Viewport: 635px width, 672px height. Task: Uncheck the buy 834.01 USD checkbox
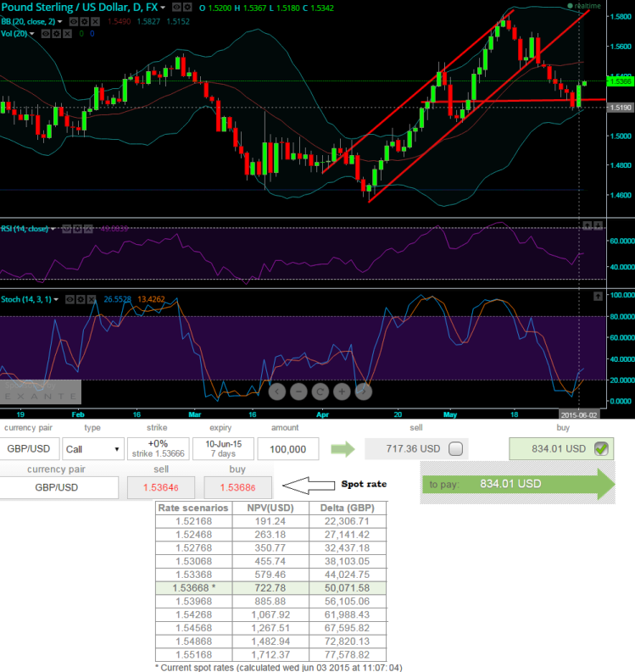(600, 449)
